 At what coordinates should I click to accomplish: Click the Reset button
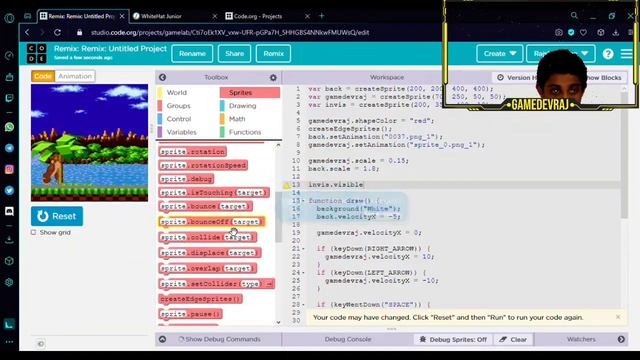(57, 216)
